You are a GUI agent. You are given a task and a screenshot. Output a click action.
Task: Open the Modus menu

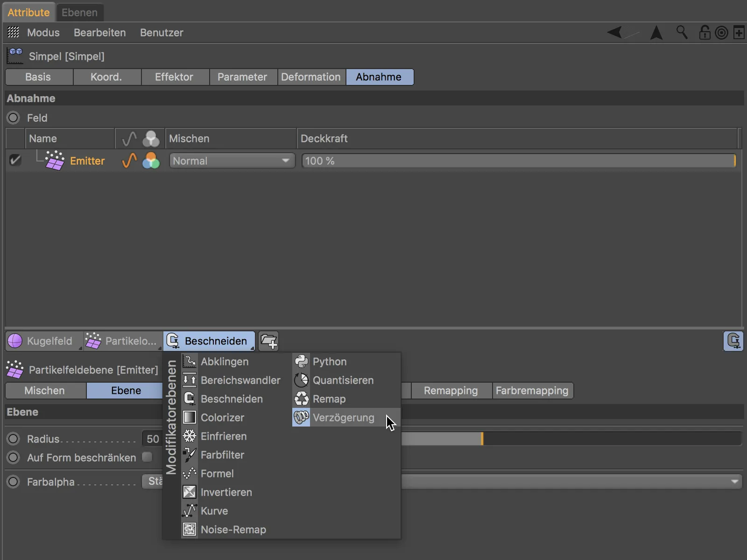(x=43, y=33)
